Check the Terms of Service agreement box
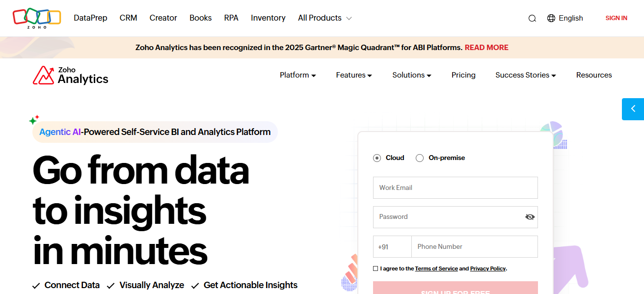The width and height of the screenshot is (644, 294). pyautogui.click(x=376, y=268)
